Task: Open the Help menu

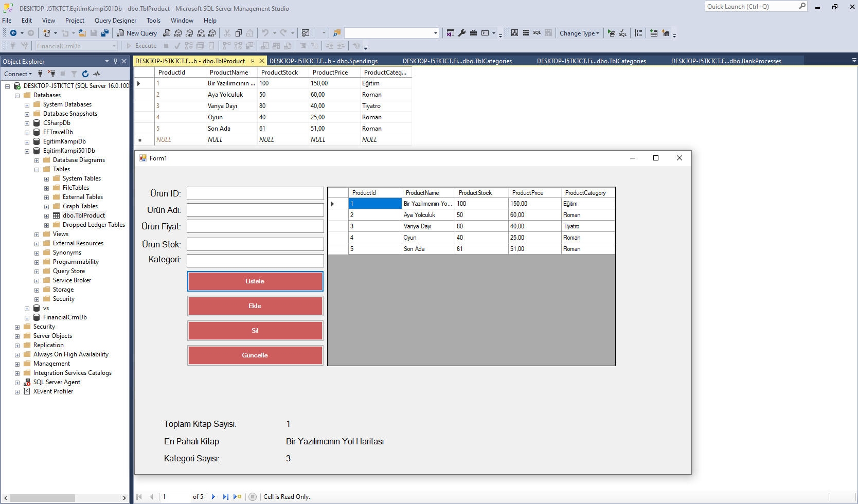Action: (210, 21)
